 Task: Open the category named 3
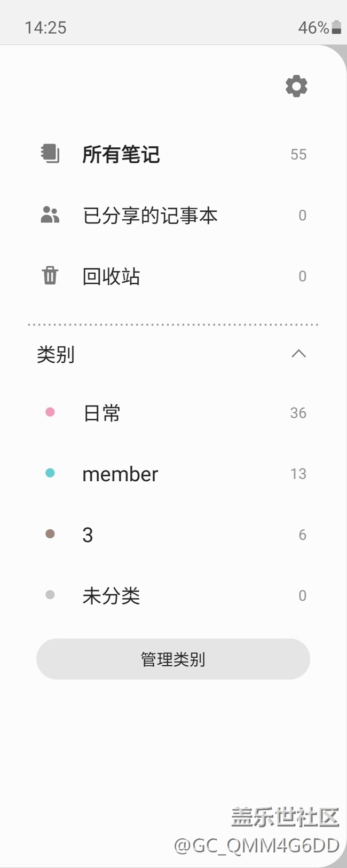coord(88,535)
